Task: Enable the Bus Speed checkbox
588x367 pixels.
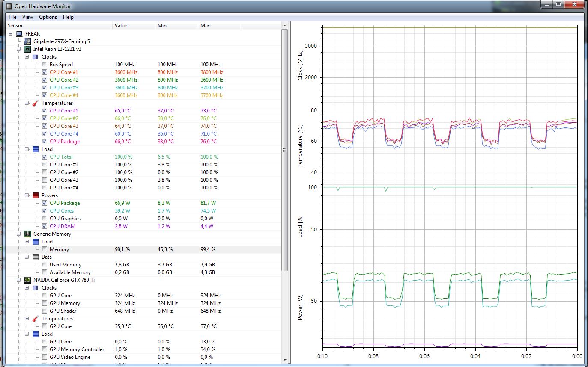Action: click(45, 65)
